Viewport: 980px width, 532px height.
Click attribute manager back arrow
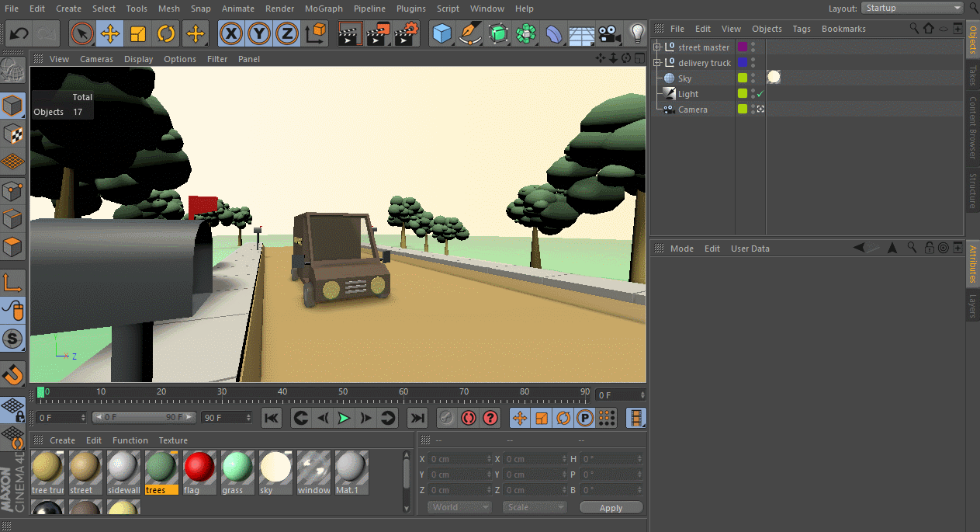[x=859, y=249]
